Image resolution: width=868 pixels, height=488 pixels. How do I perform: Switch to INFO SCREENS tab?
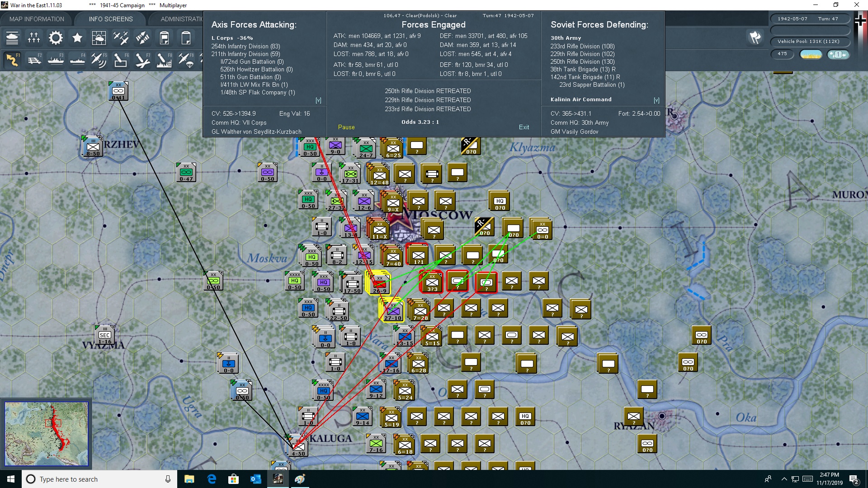[111, 19]
